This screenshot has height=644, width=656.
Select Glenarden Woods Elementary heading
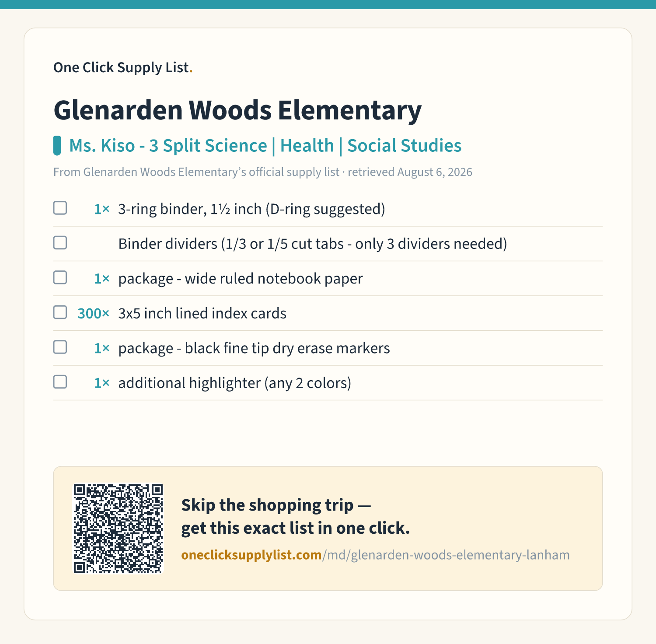point(237,110)
